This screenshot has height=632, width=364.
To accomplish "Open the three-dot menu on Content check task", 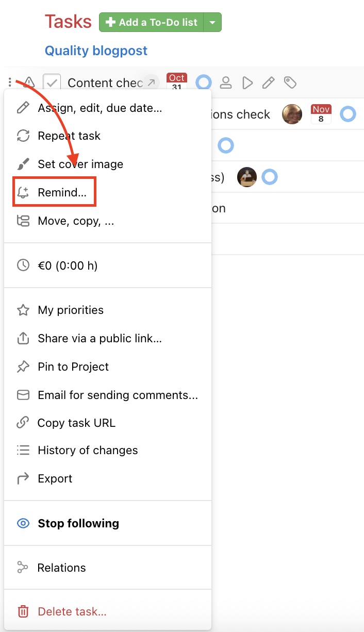I will pos(9,82).
